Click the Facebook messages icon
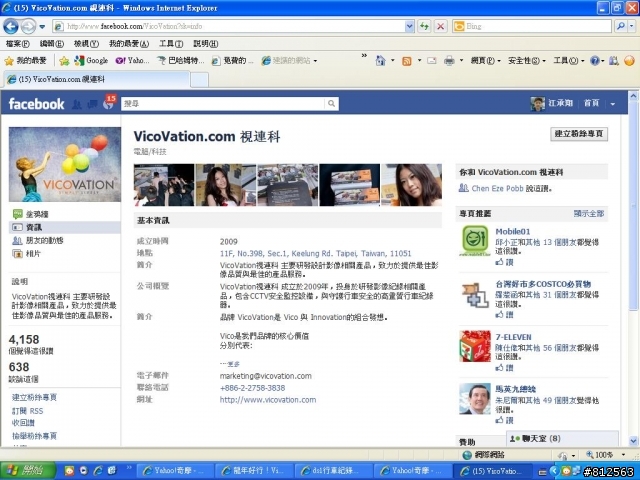The image size is (640, 480). [x=92, y=104]
